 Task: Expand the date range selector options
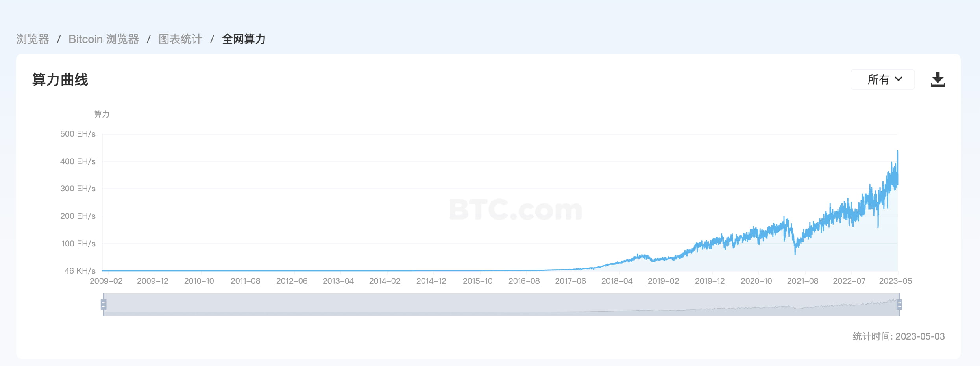pos(882,79)
